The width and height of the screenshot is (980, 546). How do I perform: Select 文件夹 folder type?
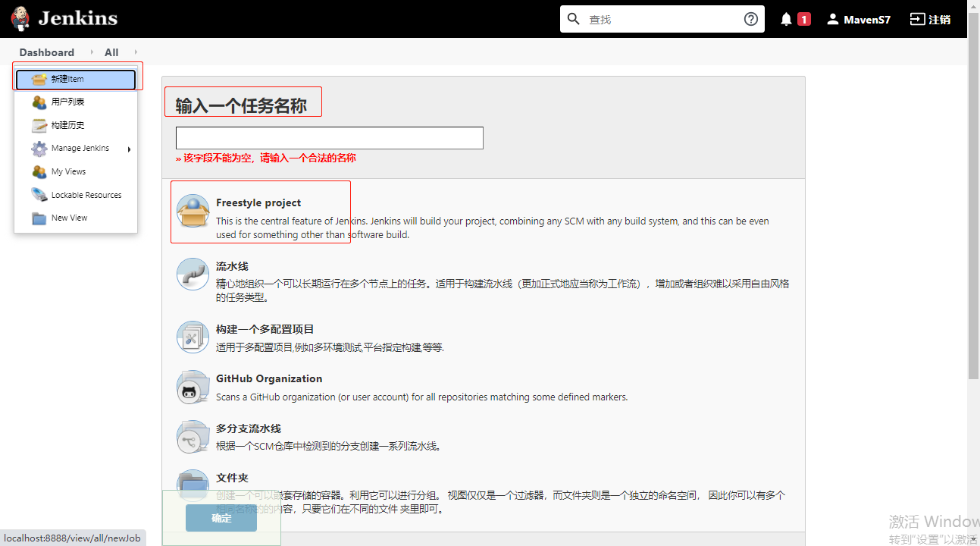click(x=484, y=493)
